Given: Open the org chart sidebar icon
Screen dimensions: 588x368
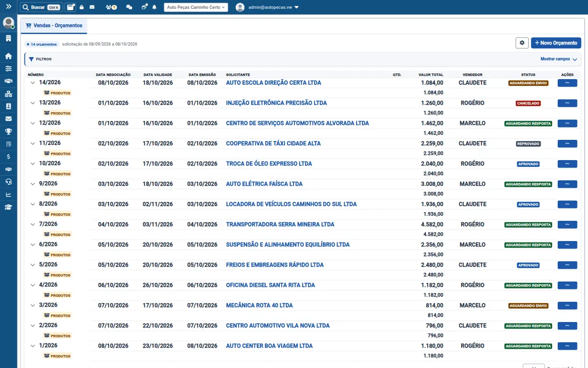Looking at the screenshot, I should pyautogui.click(x=8, y=94).
